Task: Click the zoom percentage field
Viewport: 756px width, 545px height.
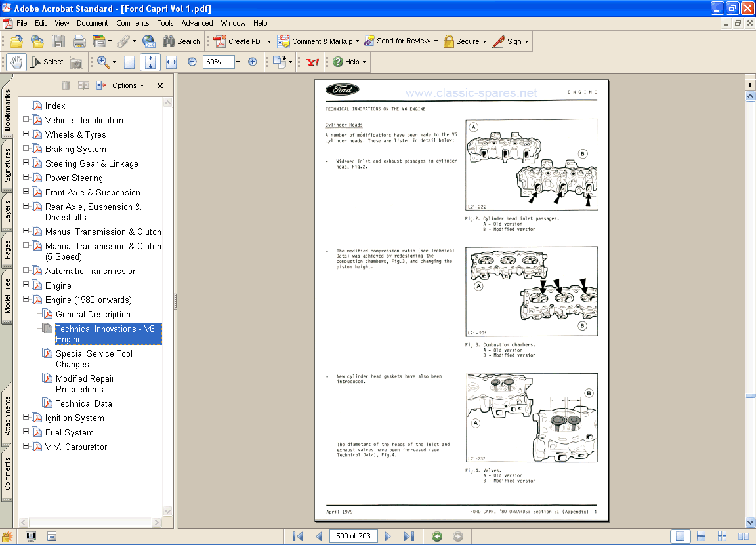Action: pyautogui.click(x=219, y=62)
